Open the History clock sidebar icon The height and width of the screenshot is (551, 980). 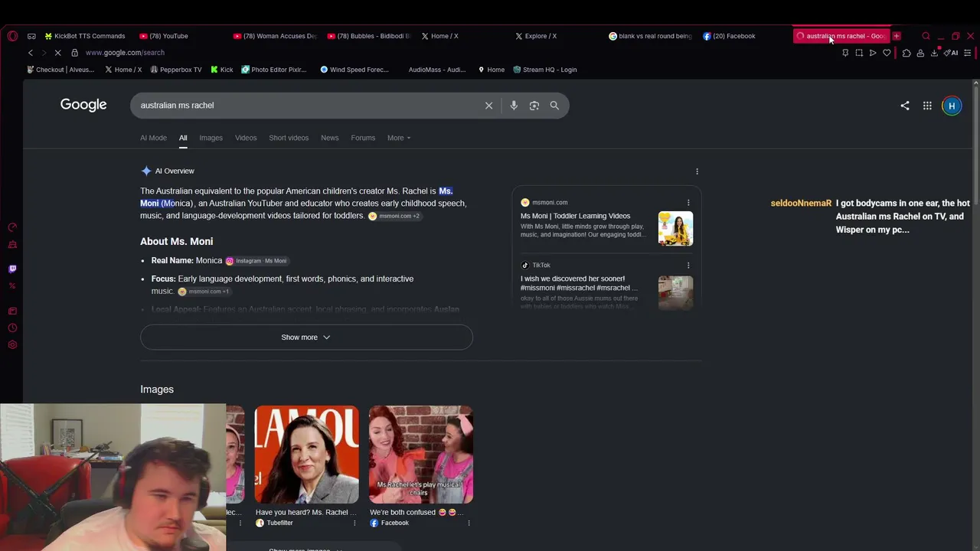point(12,328)
